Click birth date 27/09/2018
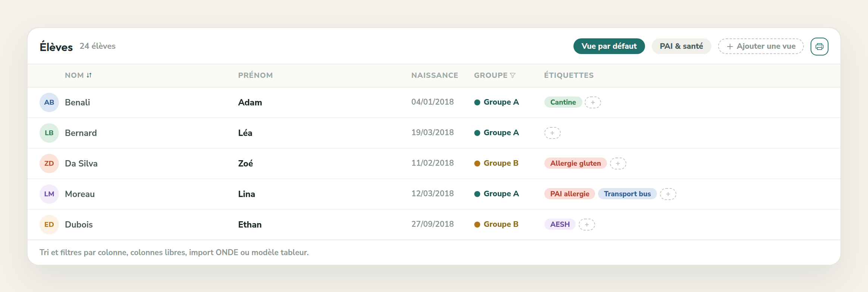Image resolution: width=868 pixels, height=292 pixels. [433, 224]
